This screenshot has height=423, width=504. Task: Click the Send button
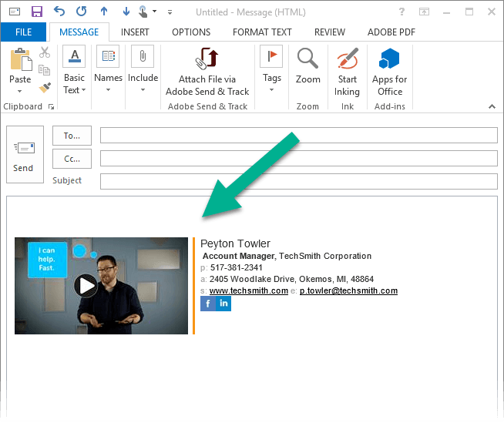25,155
